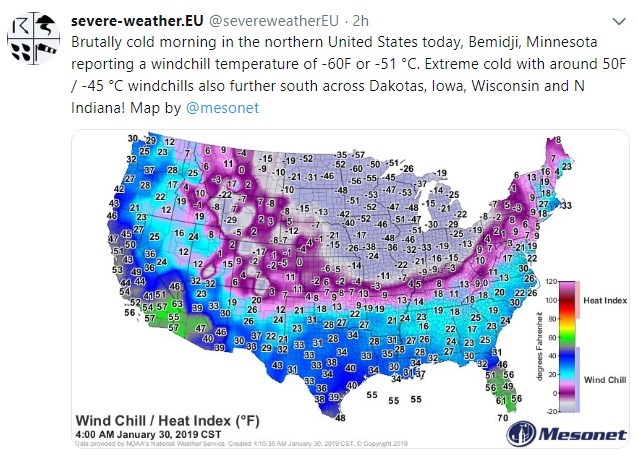This screenshot has width=638, height=457.
Task: Open the tweet options chevron menu
Action: pyautogui.click(x=619, y=22)
